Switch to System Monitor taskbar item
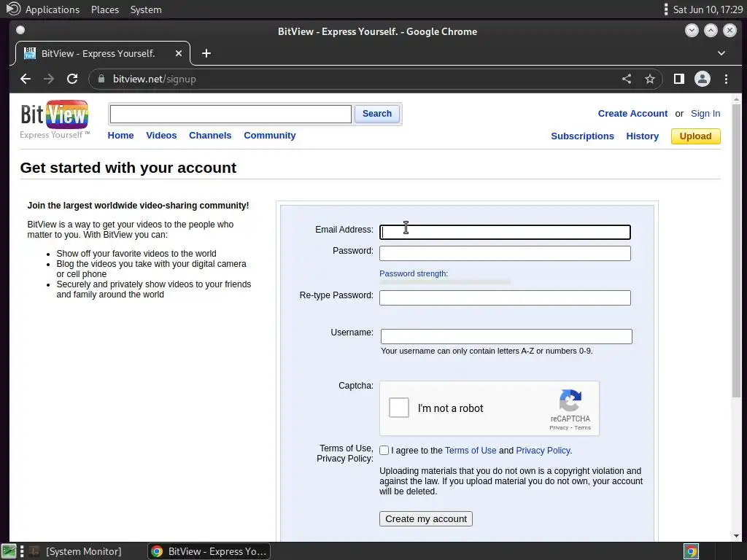This screenshot has width=747, height=560. (x=75, y=551)
